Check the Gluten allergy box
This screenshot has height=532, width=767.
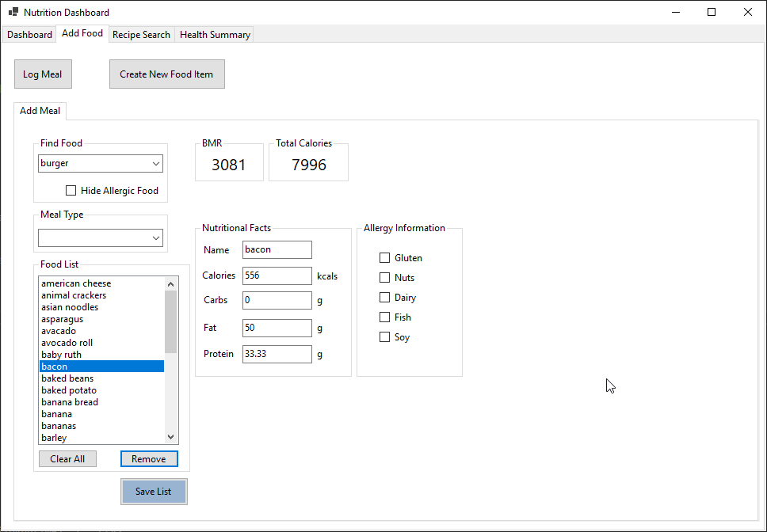pos(385,258)
